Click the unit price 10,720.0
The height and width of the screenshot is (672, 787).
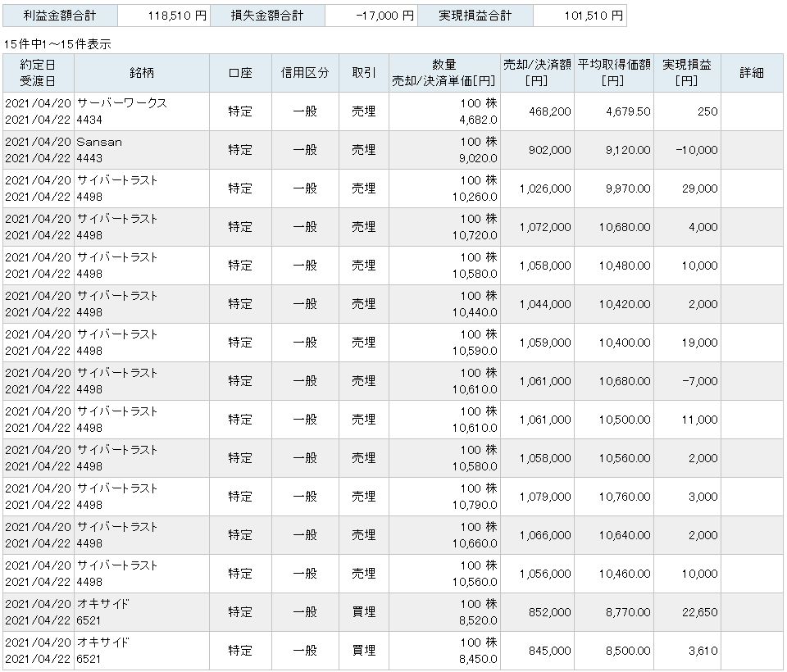(475, 236)
